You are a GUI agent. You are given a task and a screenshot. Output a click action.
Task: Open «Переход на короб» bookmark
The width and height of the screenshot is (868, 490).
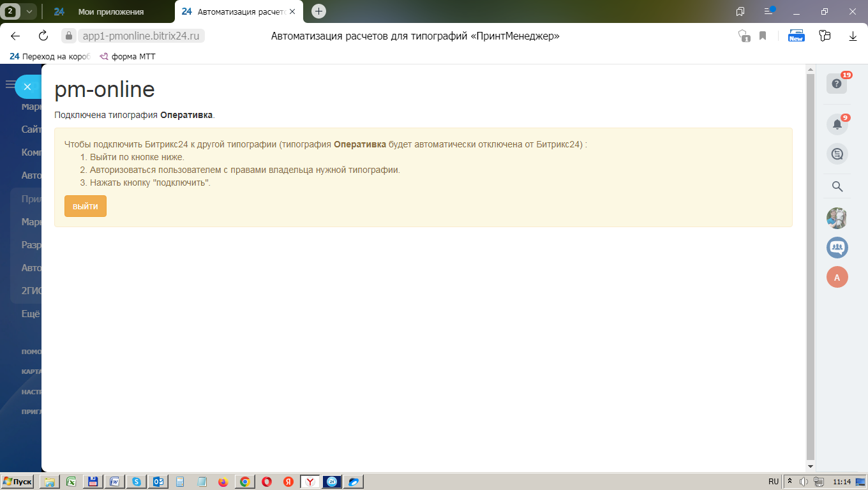click(x=50, y=56)
